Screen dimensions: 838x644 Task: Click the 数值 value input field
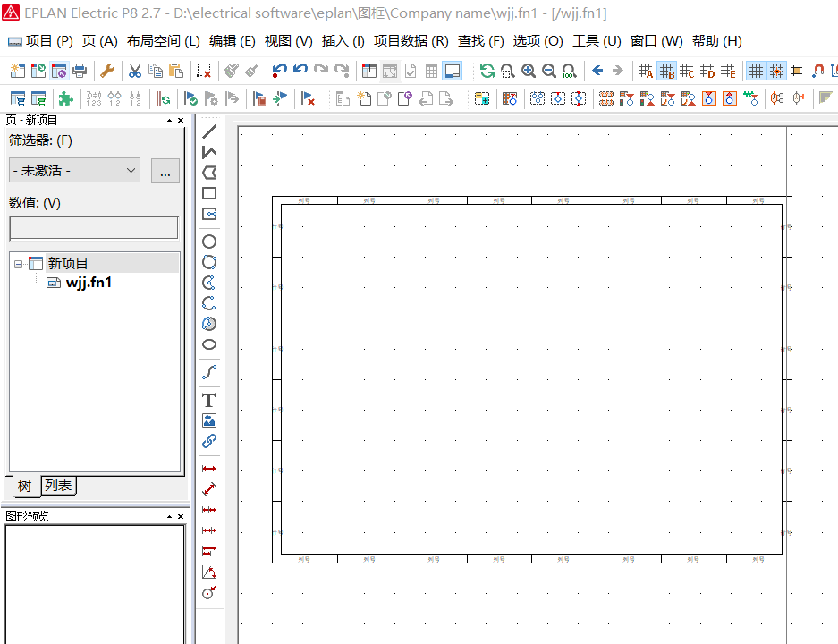pyautogui.click(x=93, y=228)
